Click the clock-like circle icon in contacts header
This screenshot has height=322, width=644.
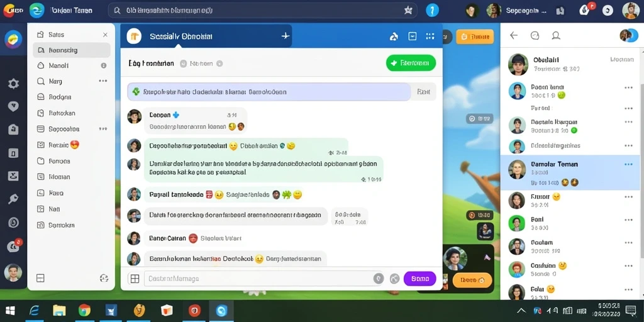535,35
